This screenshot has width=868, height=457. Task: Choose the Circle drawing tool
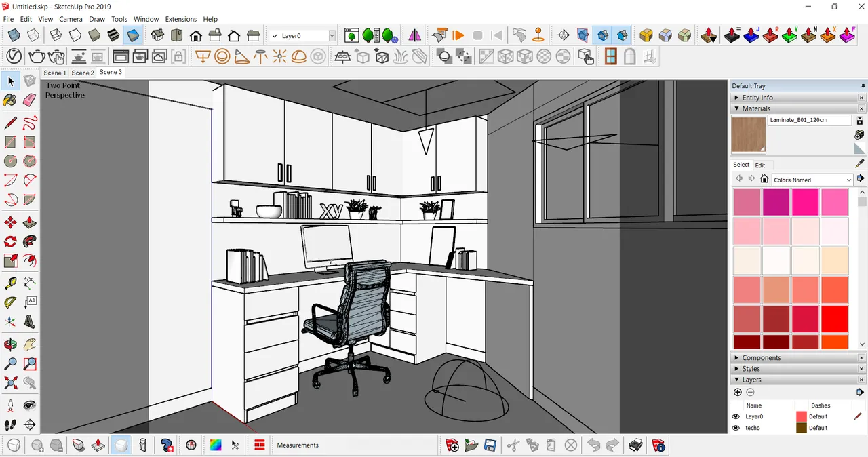coord(10,161)
